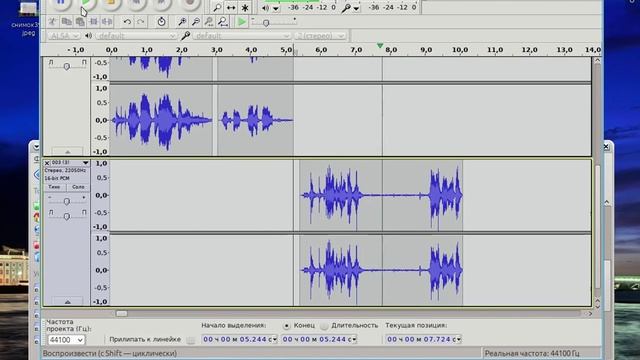Click the Redo arrow icon

pos(141,21)
